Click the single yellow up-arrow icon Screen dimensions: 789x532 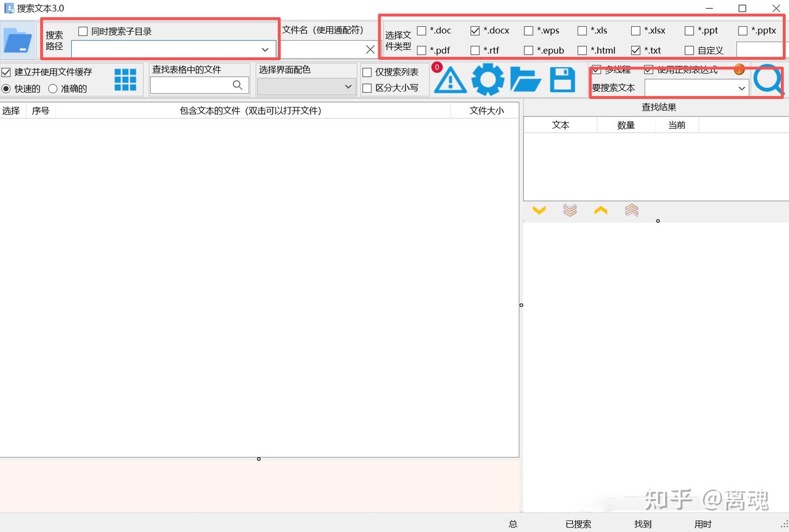point(601,210)
